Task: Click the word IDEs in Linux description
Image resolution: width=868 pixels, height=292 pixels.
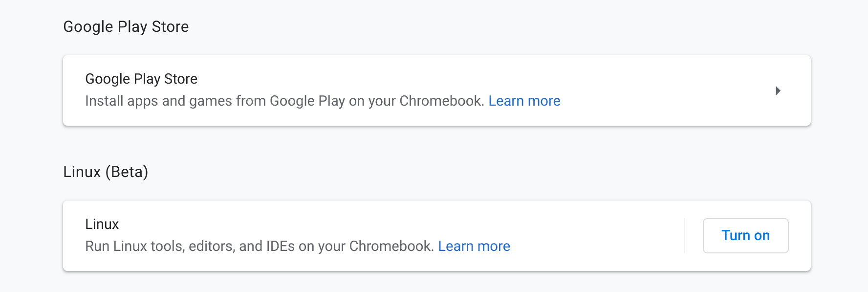Action: click(x=280, y=246)
